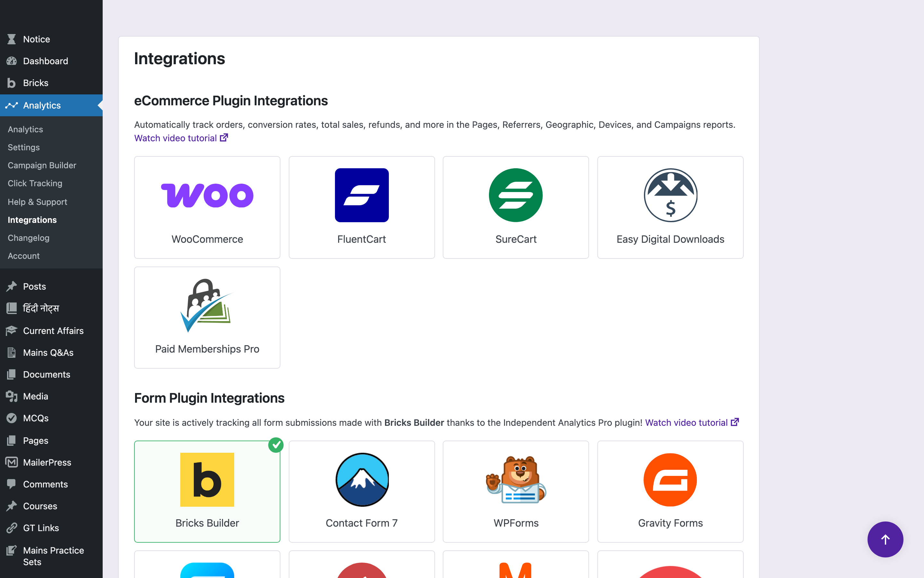The image size is (924, 578).
Task: Open Help & Support in the sidebar
Action: (x=38, y=202)
